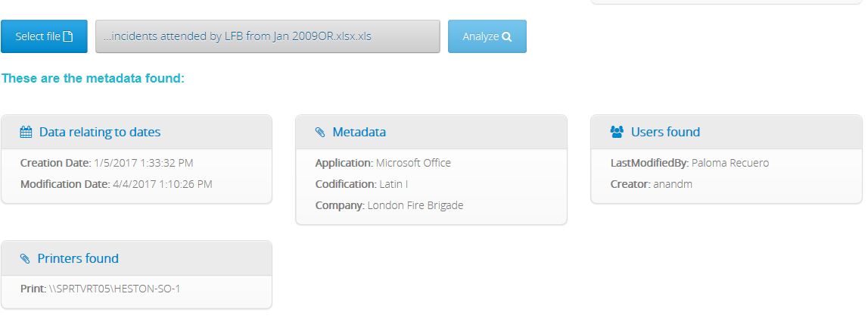
Task: Click the users icon beside Users found
Action: pos(616,132)
